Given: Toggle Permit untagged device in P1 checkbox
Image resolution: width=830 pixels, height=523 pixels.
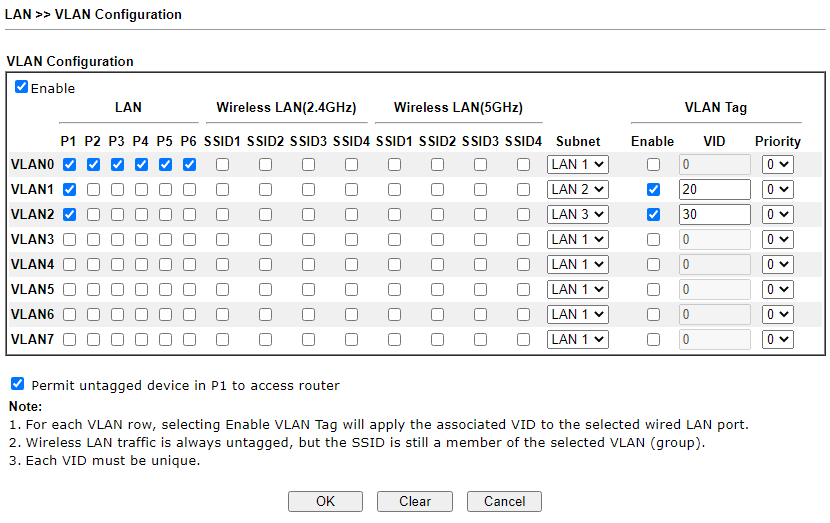Looking at the screenshot, I should [x=18, y=384].
